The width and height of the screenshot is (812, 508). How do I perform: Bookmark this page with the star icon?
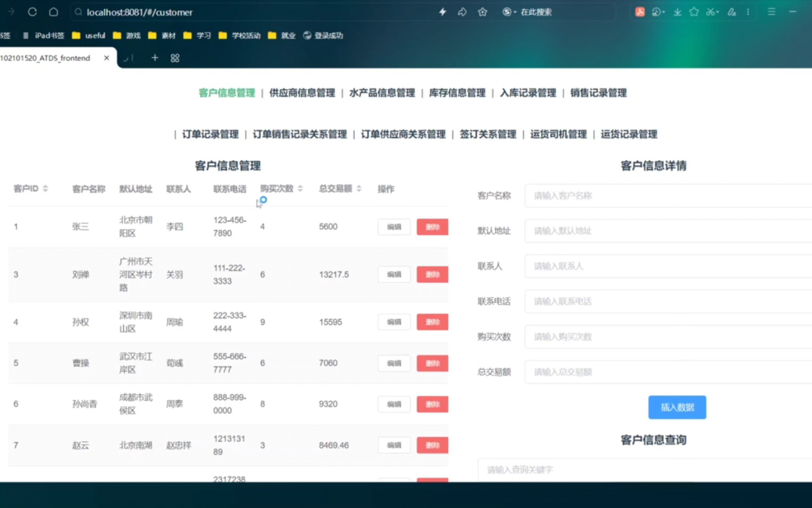[x=482, y=12]
